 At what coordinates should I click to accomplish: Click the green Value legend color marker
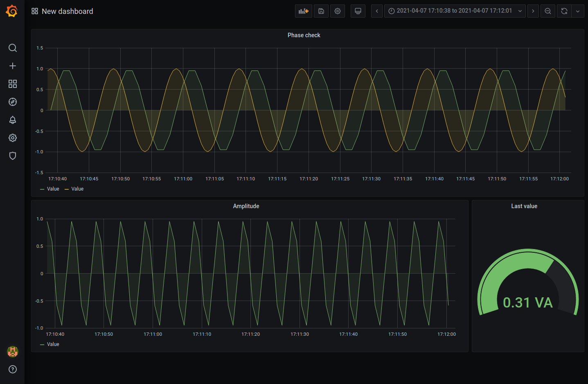[x=43, y=189]
